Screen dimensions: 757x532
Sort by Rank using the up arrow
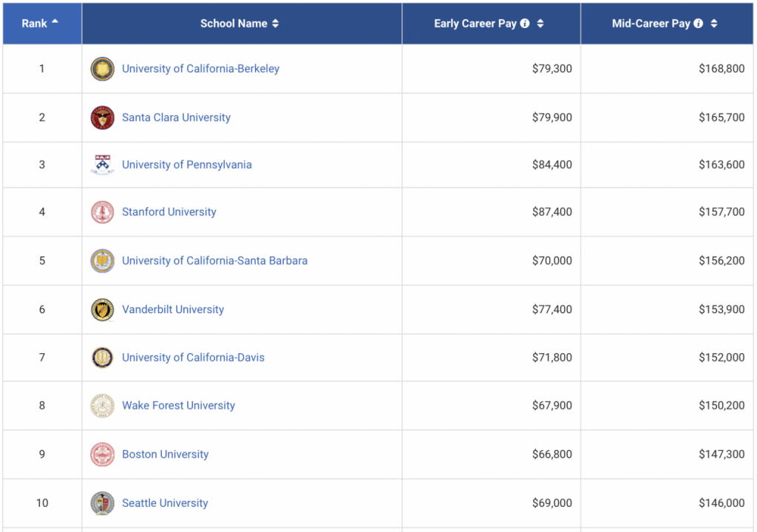click(x=55, y=21)
